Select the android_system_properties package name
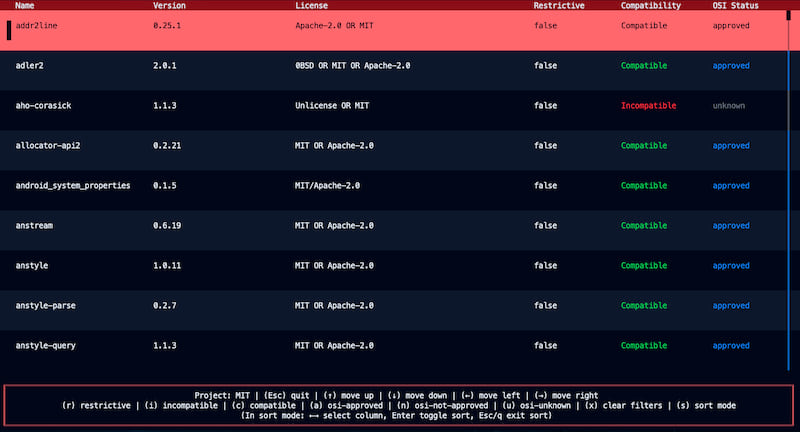 point(73,185)
